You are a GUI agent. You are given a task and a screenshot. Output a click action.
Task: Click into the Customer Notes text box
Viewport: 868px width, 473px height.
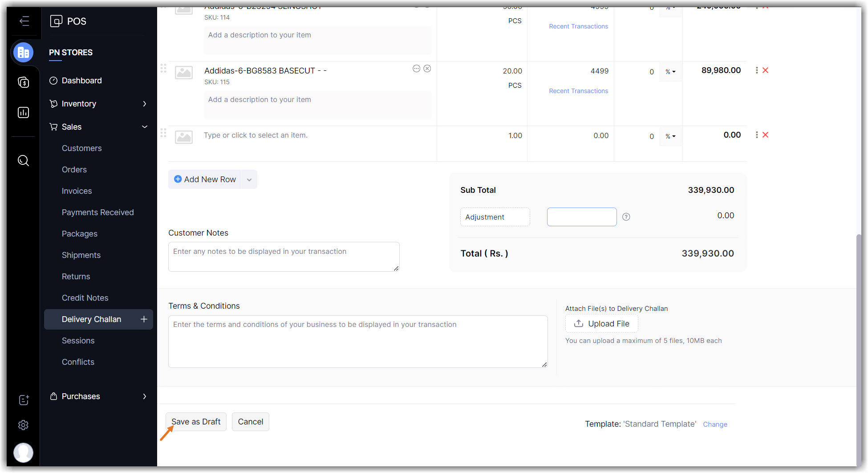click(284, 257)
